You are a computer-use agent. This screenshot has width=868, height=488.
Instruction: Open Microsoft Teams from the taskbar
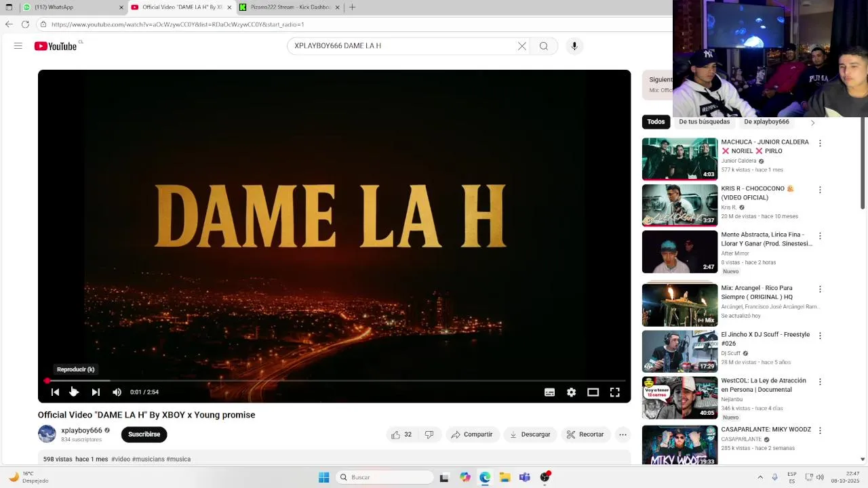tap(524, 477)
